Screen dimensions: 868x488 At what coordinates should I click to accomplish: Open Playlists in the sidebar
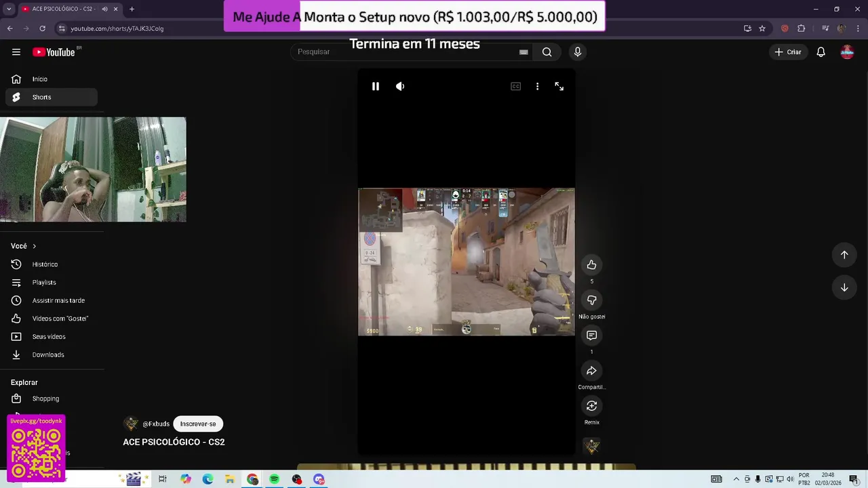click(x=52, y=282)
